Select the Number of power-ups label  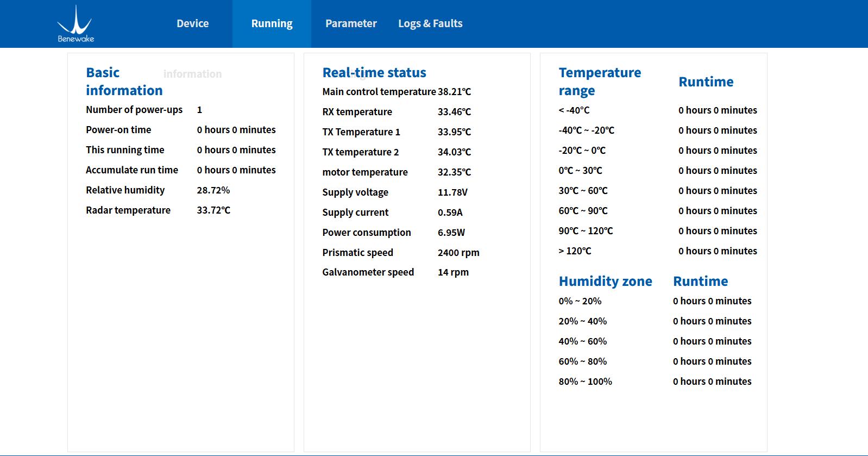pos(134,110)
